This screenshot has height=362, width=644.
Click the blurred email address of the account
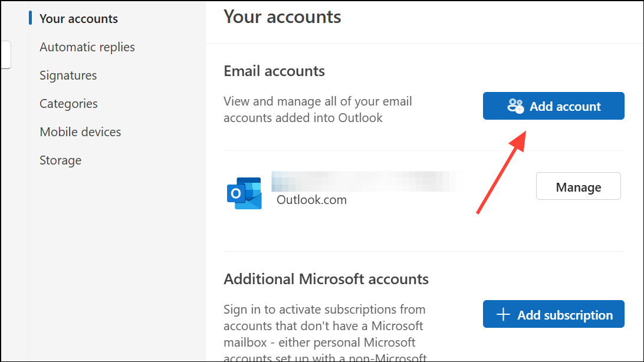click(367, 182)
